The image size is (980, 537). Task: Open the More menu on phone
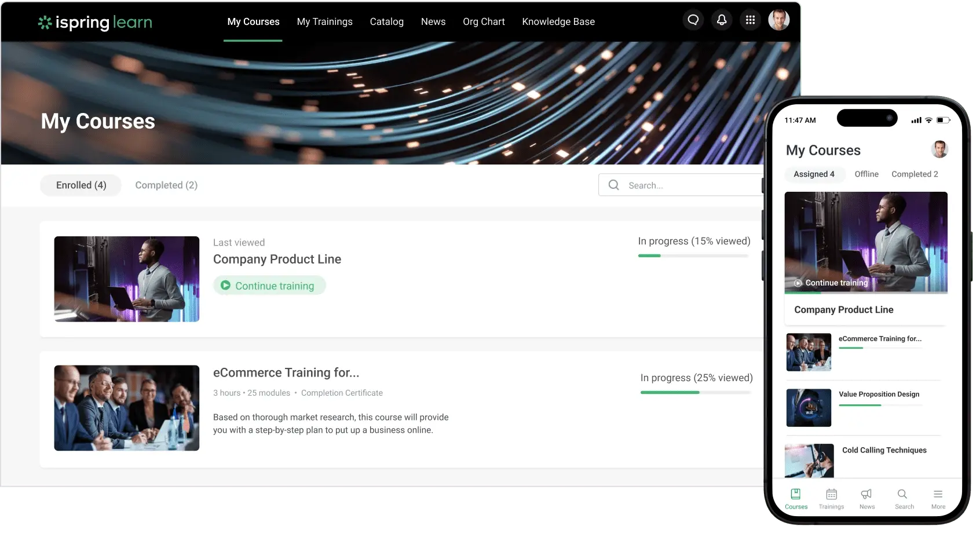pyautogui.click(x=938, y=498)
